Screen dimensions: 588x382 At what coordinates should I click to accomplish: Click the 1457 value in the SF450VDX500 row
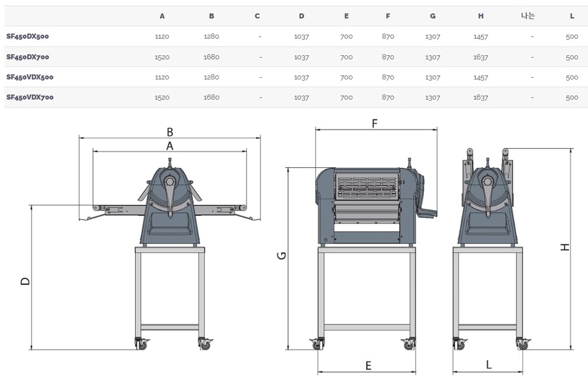click(x=480, y=77)
